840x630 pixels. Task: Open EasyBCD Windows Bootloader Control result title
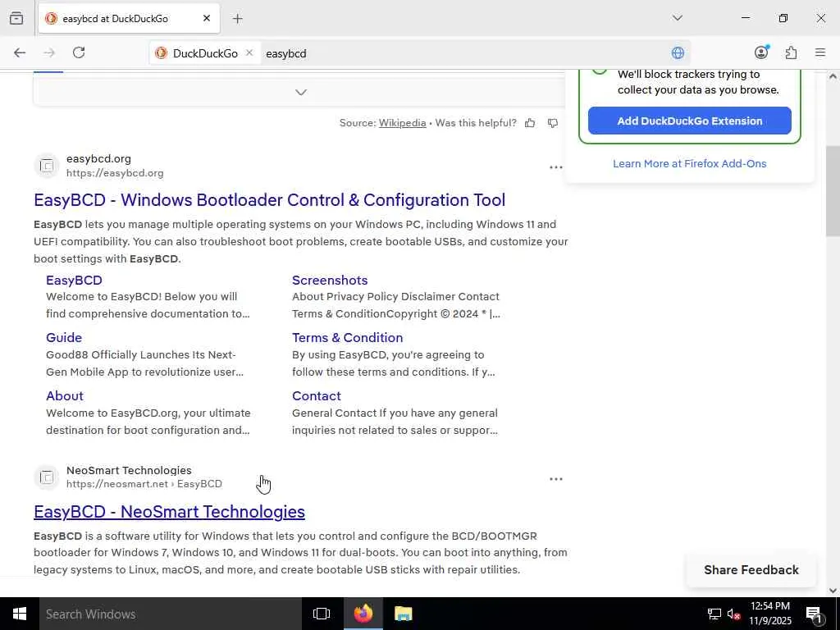(x=269, y=200)
